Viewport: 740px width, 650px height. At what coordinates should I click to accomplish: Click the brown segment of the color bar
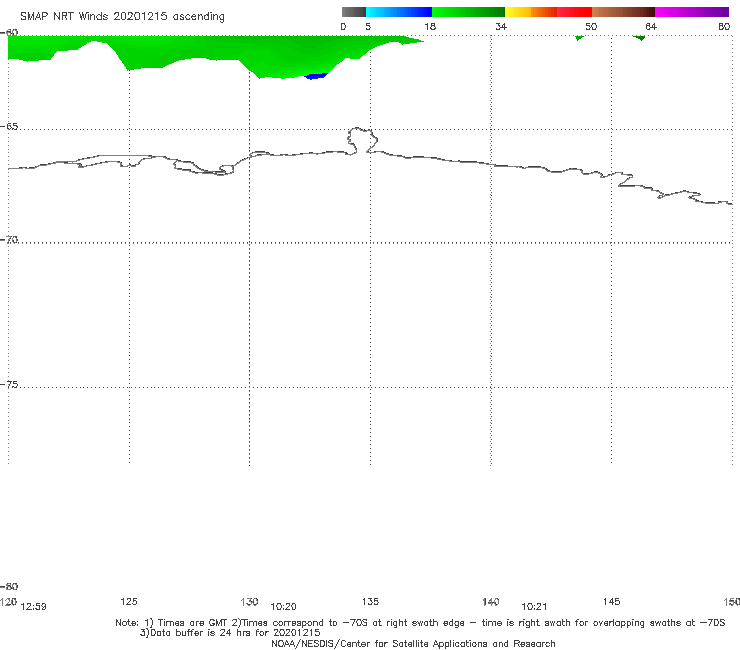coord(623,12)
